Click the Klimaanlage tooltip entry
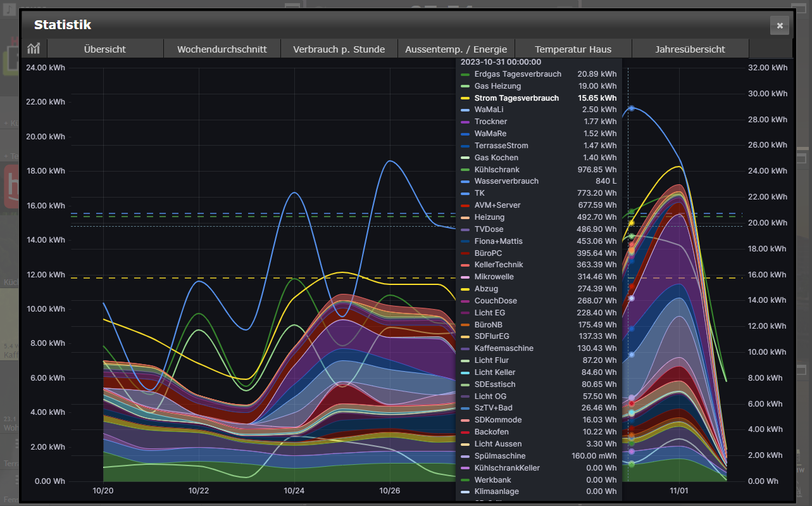Screen dimensions: 812x506 click(539, 491)
